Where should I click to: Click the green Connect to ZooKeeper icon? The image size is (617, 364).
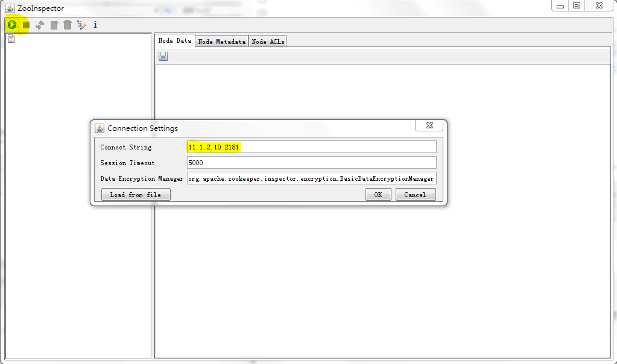click(13, 25)
